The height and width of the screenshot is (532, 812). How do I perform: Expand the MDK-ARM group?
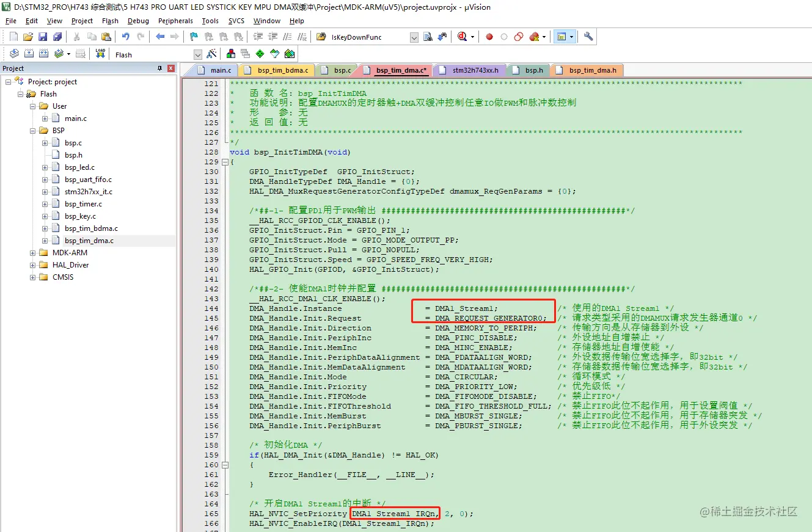tap(33, 253)
